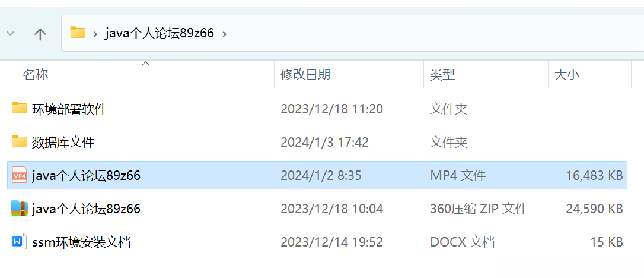Screen dimensions: 644x278
Task: Select the 数据库文件 folder name
Action: pos(63,143)
